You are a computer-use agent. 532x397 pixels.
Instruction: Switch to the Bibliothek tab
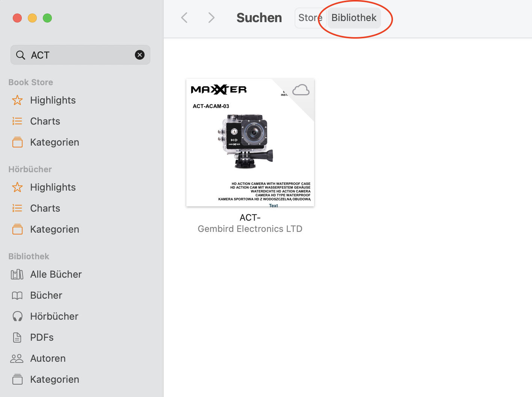pyautogui.click(x=354, y=18)
